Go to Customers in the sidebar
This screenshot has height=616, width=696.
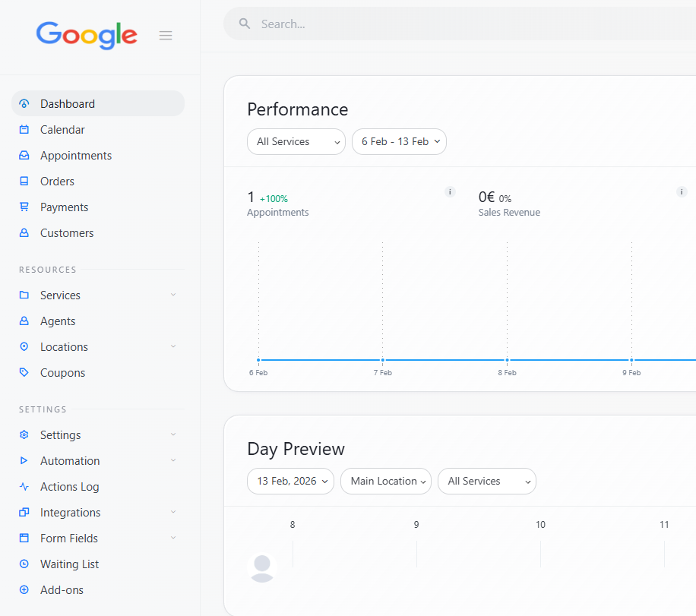(67, 233)
